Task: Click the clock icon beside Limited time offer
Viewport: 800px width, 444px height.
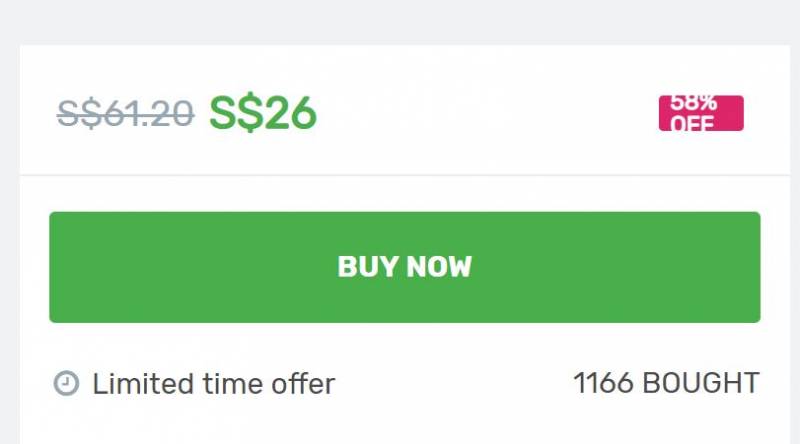Action: tap(65, 383)
